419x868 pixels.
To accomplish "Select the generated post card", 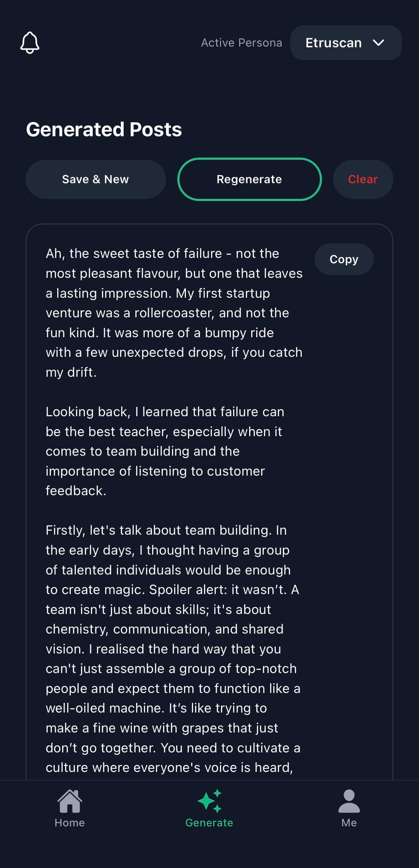I will tap(210, 498).
